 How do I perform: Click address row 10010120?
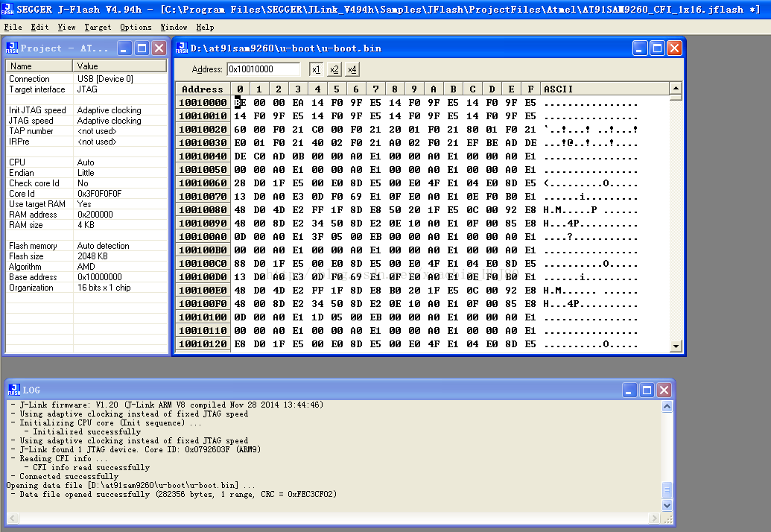tap(203, 343)
